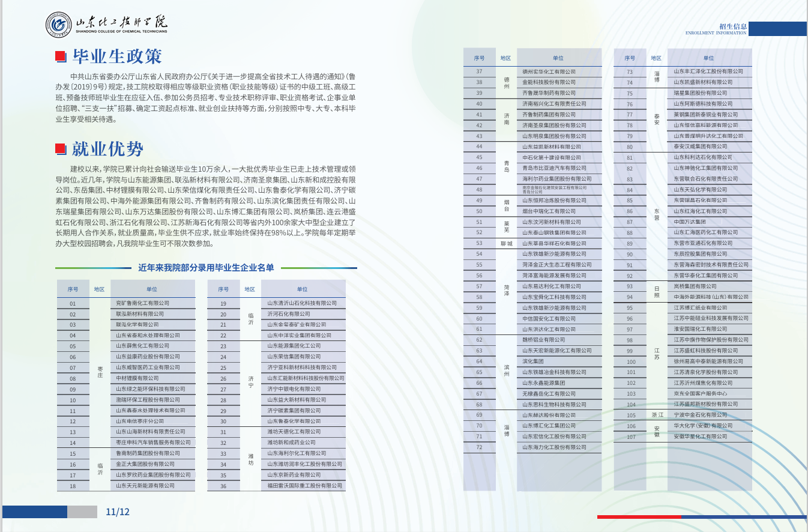Click the cell 福田雷沃国际重工股份有限公司
This screenshot has height=532, width=808.
tap(304, 485)
